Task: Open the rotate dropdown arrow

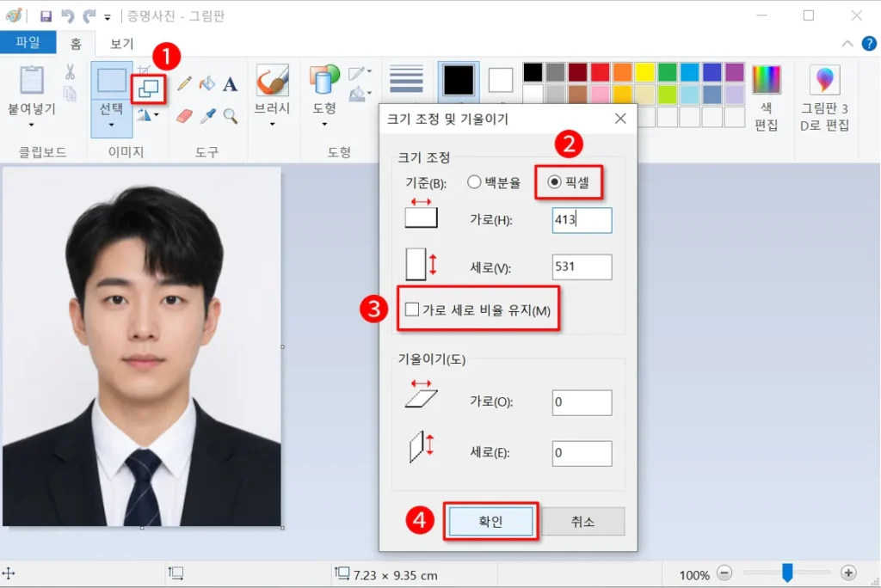Action: click(x=157, y=114)
